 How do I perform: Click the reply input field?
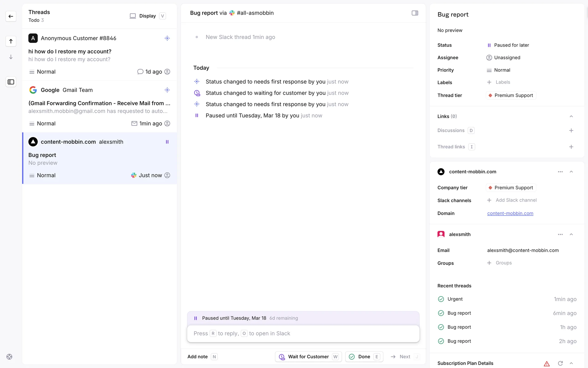303,333
